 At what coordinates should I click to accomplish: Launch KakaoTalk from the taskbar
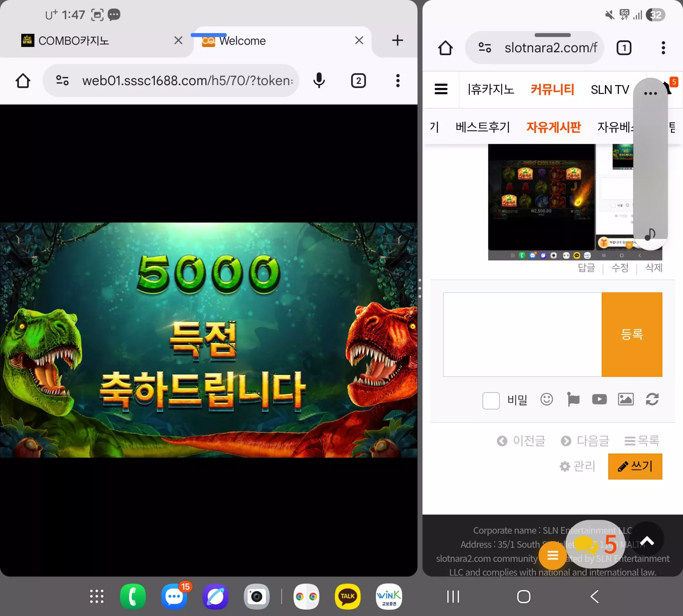coord(347,597)
